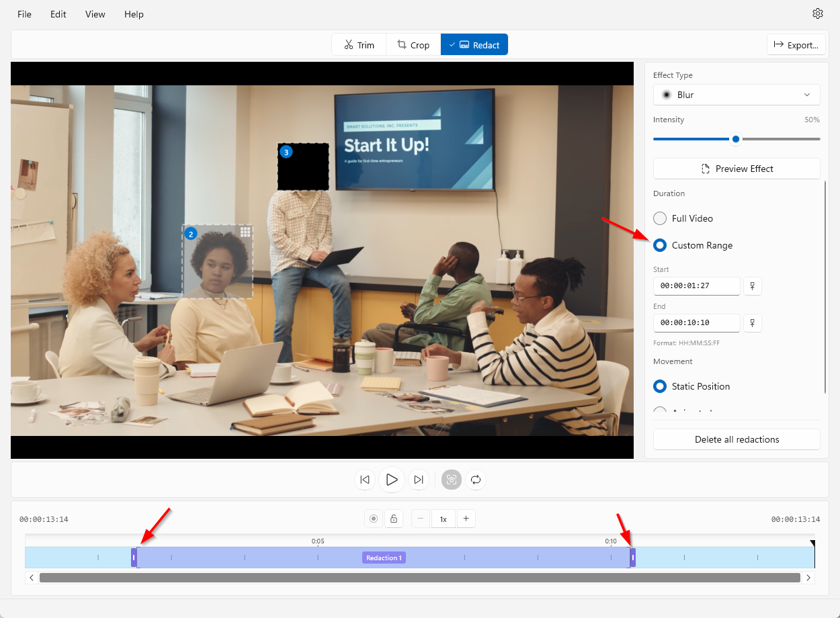Select the Custom Range radio button
This screenshot has width=840, height=618.
click(660, 245)
